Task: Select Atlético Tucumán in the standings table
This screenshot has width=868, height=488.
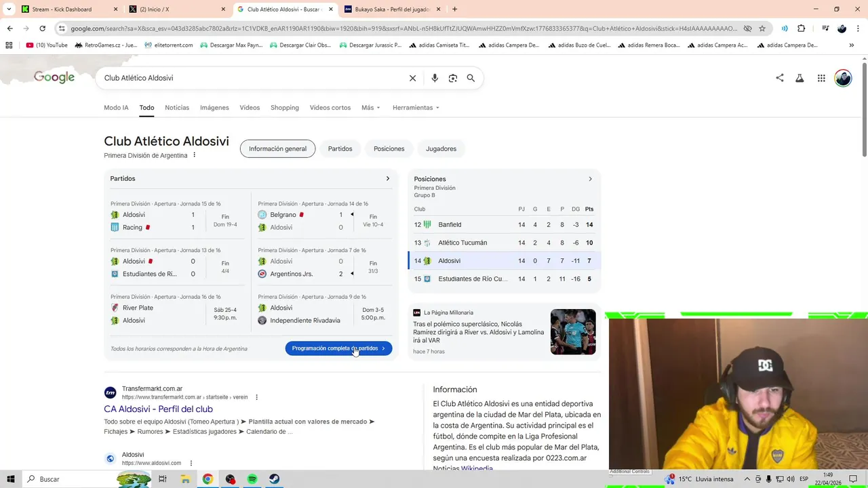Action: coord(504,243)
